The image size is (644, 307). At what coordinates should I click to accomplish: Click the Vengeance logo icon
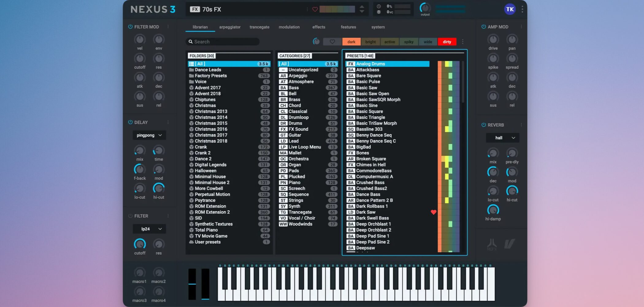(510, 244)
